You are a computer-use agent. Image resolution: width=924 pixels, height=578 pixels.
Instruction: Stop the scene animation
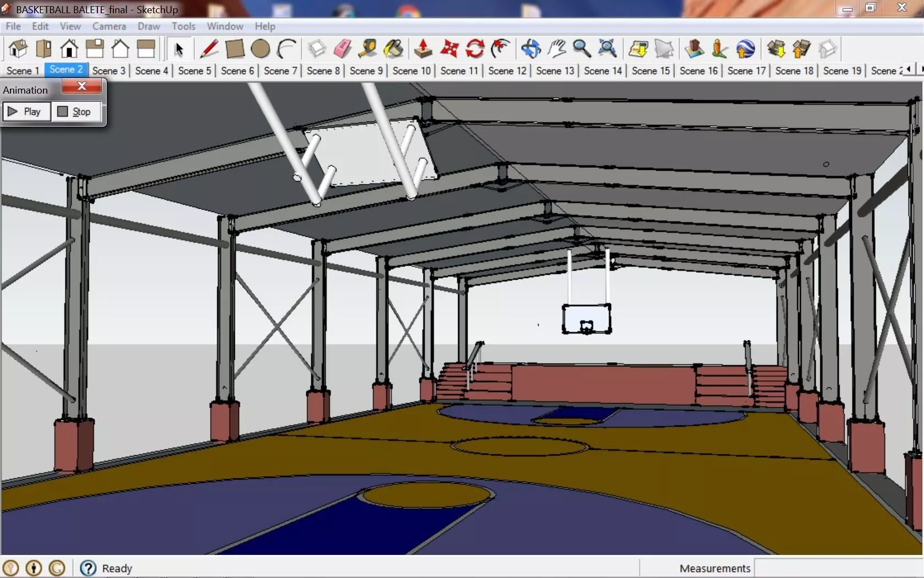tap(76, 112)
